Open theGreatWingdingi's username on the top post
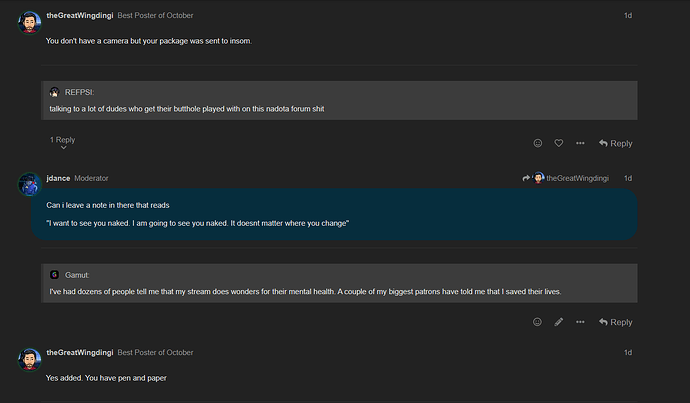The width and height of the screenshot is (690, 403). click(x=80, y=15)
